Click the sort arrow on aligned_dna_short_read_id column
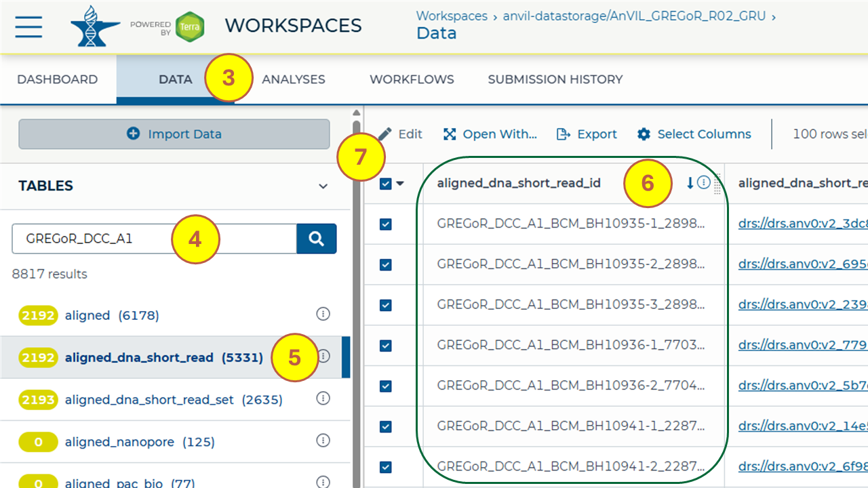868x488 pixels. click(690, 183)
